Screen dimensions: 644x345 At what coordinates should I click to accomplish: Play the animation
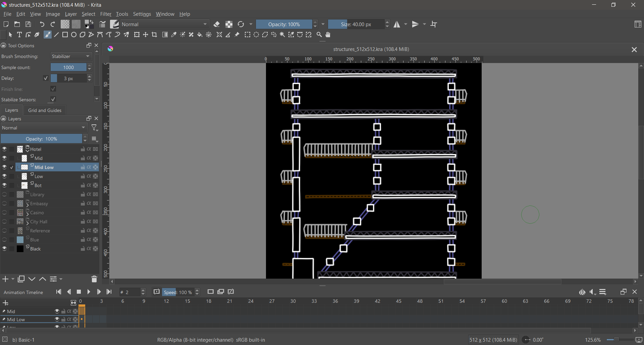pos(89,292)
